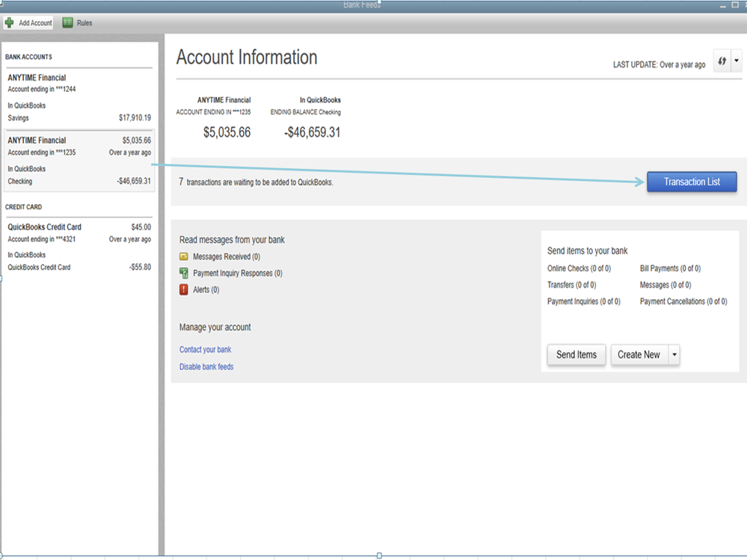Expand the dropdown arrow next to refresh button
747x560 pixels.
[737, 61]
